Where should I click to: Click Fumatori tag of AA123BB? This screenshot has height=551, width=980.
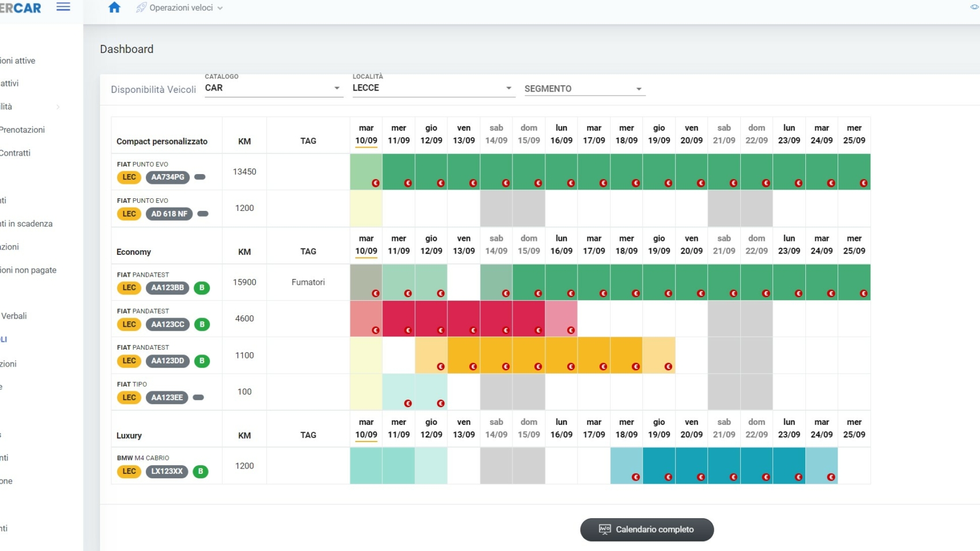[308, 282]
